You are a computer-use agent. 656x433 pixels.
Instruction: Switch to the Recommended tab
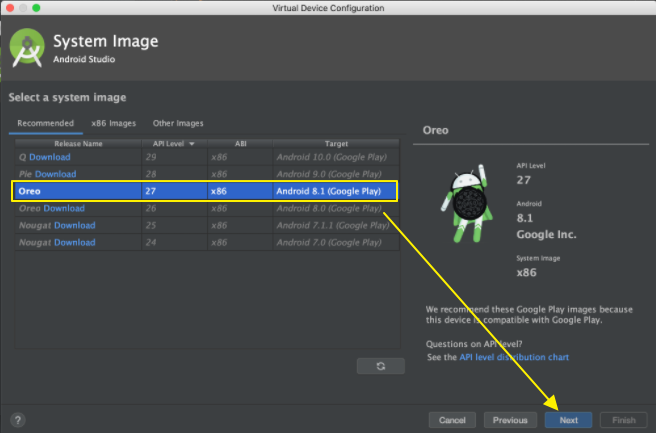click(x=46, y=123)
